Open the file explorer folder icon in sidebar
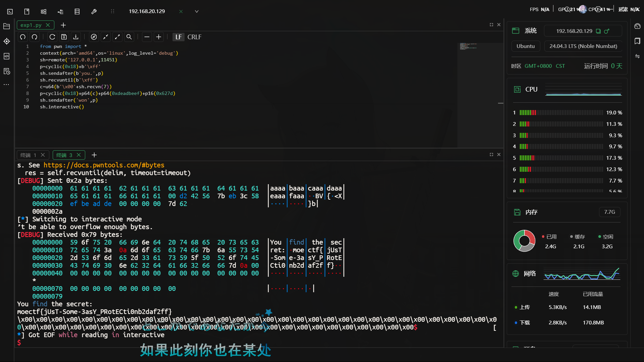This screenshot has width=644, height=362. click(x=6, y=26)
